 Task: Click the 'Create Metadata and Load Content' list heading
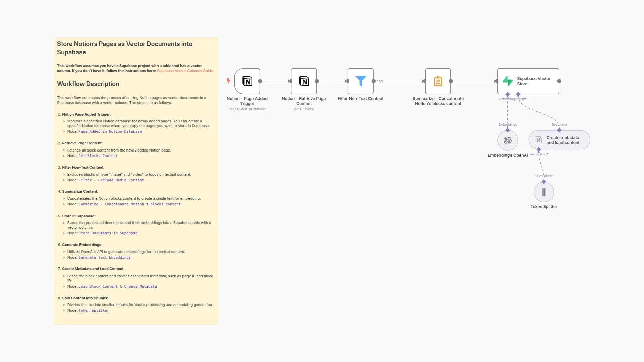(x=93, y=269)
